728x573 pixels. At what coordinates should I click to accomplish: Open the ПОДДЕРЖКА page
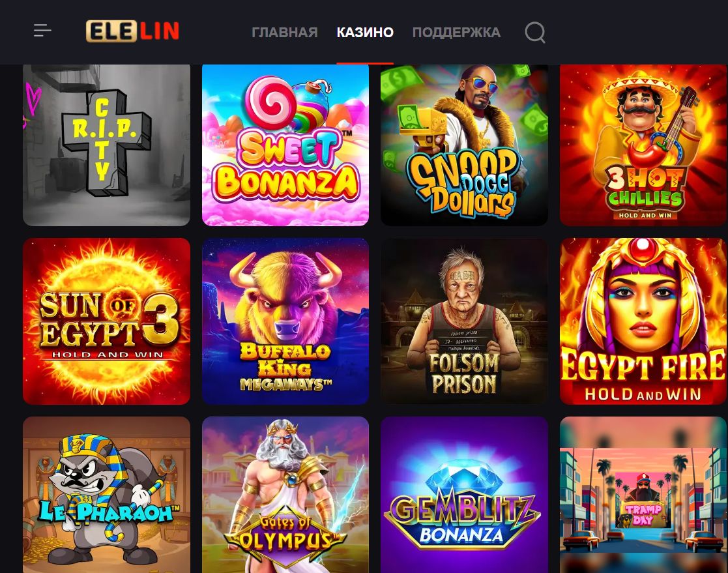[456, 32]
